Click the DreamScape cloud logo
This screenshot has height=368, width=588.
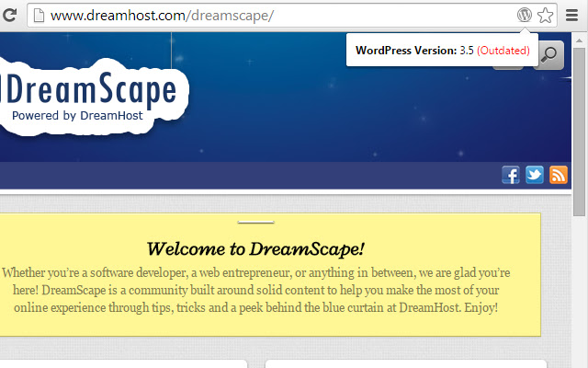pos(92,97)
